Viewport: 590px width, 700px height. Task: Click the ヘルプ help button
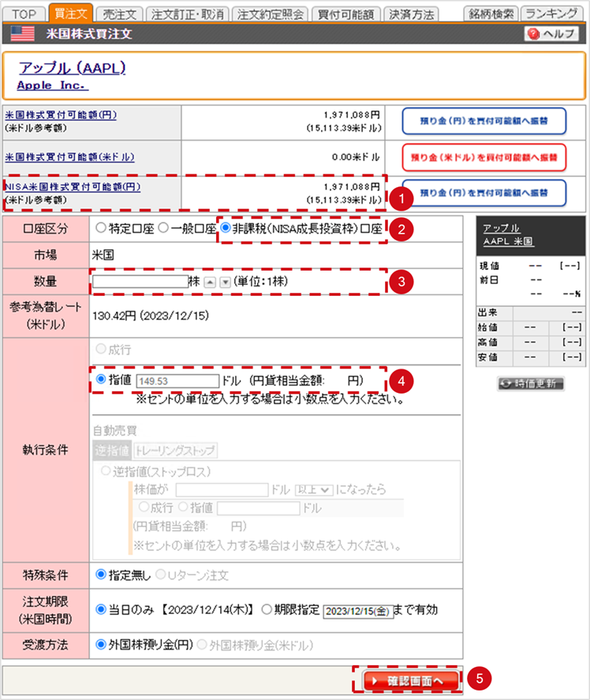(551, 34)
